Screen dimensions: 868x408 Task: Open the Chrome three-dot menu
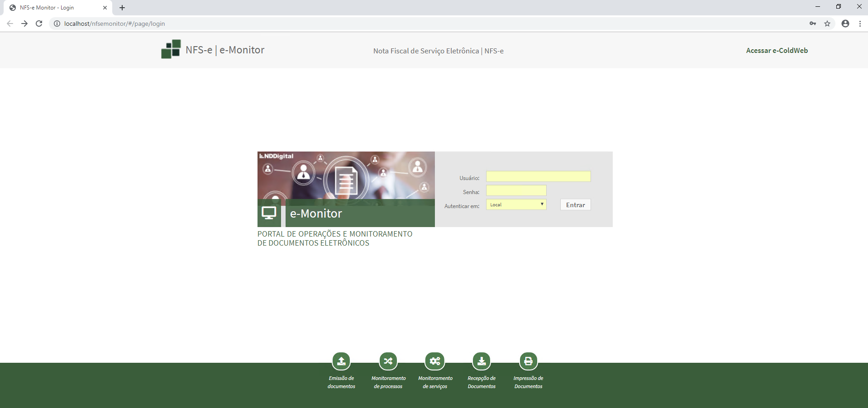860,24
